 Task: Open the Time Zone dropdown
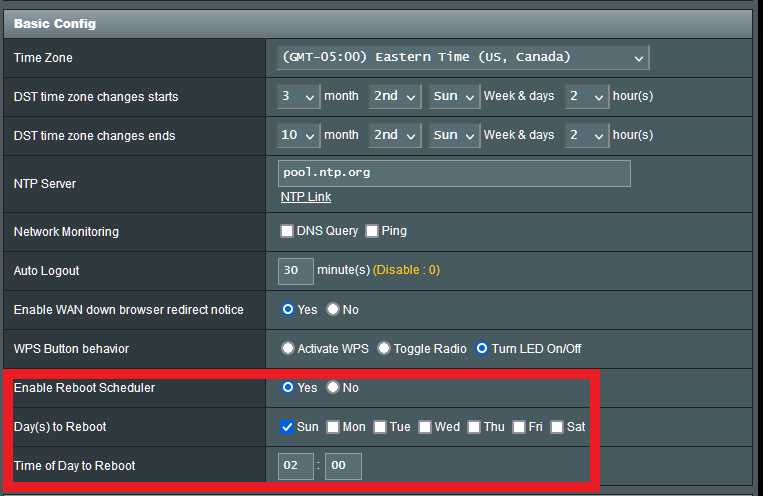pos(462,57)
